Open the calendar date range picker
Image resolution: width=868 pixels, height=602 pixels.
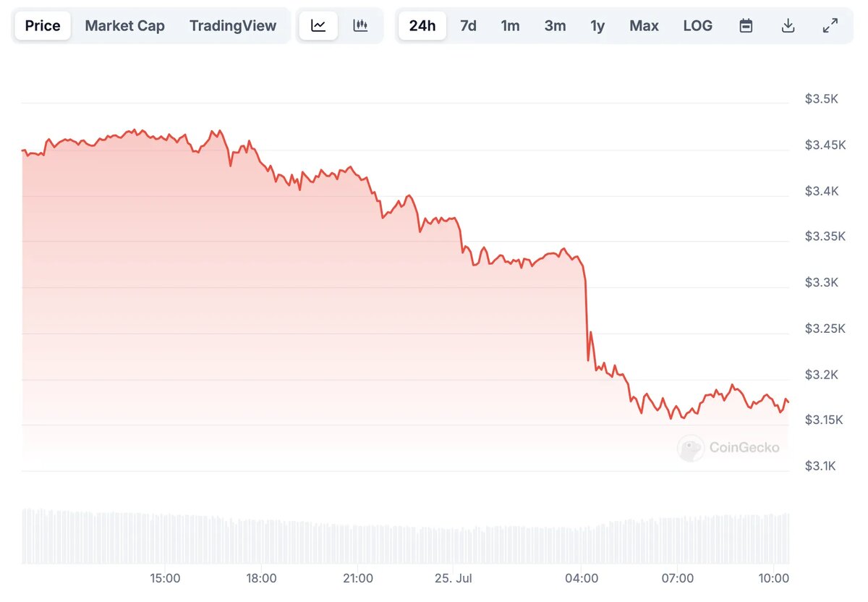point(746,25)
